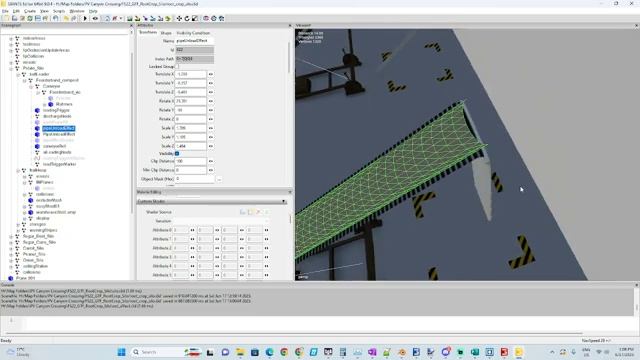Image resolution: width=640 pixels, height=360 pixels.
Task: Expand the Carrot_Silo tree node
Action: tap(11, 248)
